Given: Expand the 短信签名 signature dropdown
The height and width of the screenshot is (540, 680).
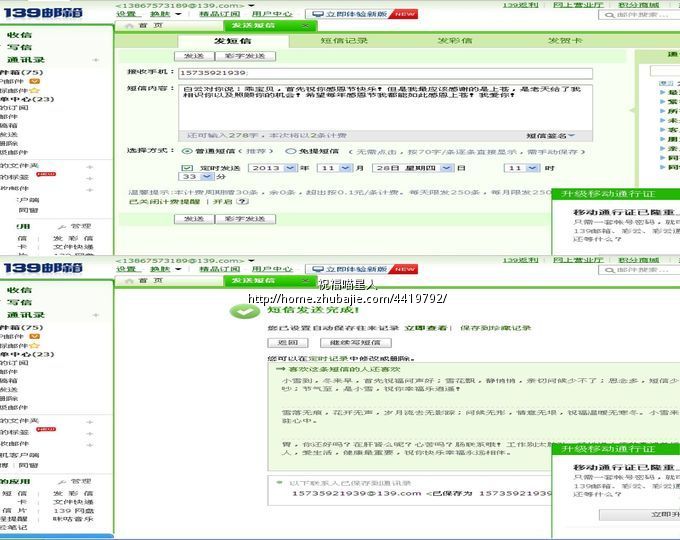Looking at the screenshot, I should click(x=550, y=136).
